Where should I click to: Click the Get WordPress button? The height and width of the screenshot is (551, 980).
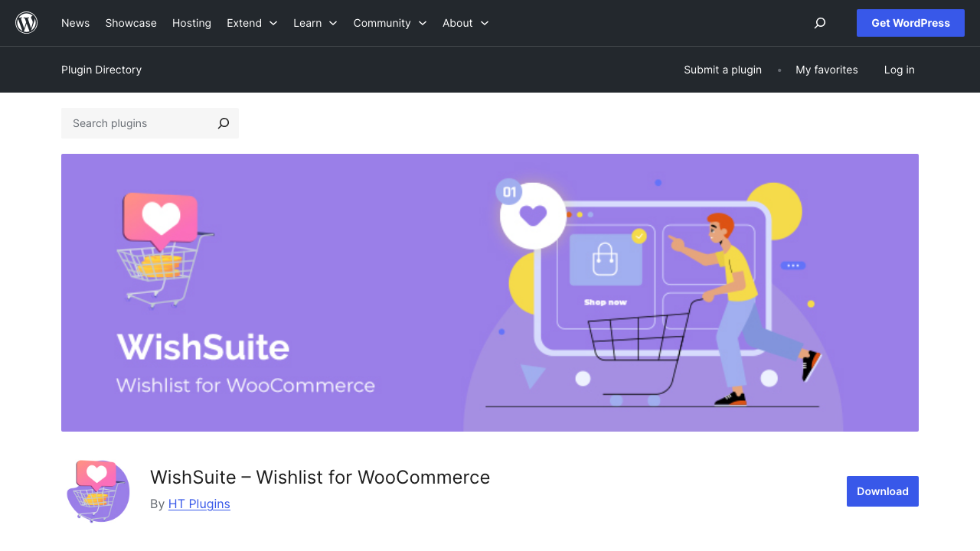(910, 23)
